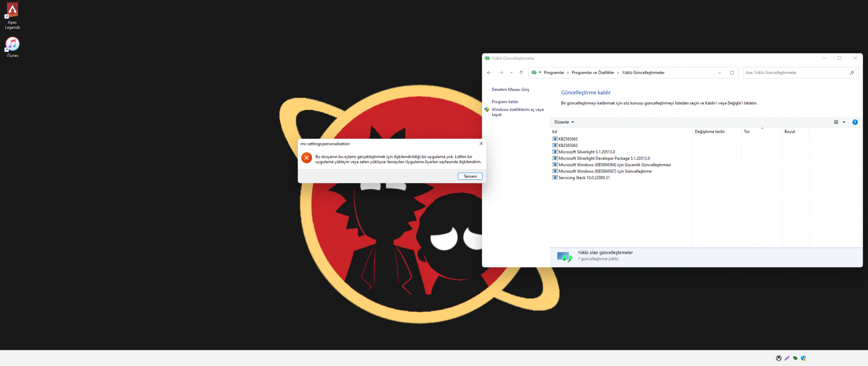The image size is (868, 366).
Task: Click the KB5004567 update row icon
Action: pos(555,171)
